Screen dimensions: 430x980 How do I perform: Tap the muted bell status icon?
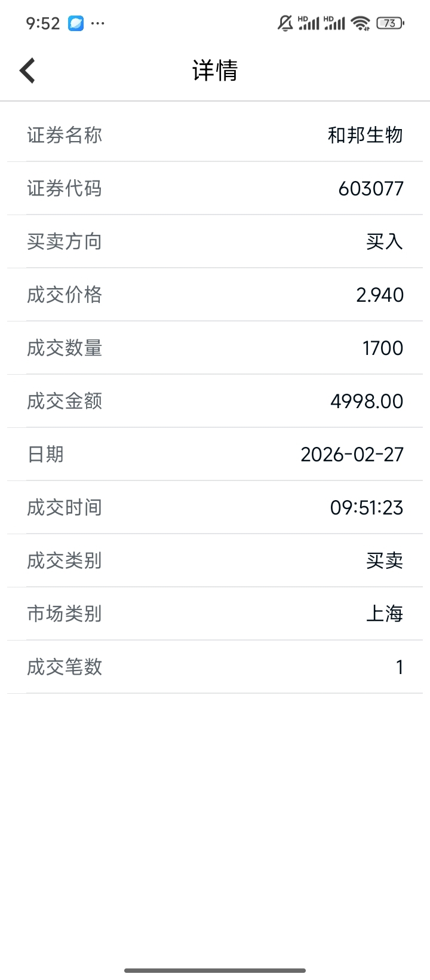(x=285, y=23)
